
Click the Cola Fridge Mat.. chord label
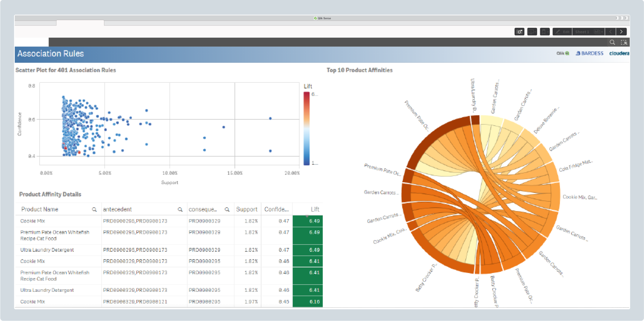click(x=576, y=165)
